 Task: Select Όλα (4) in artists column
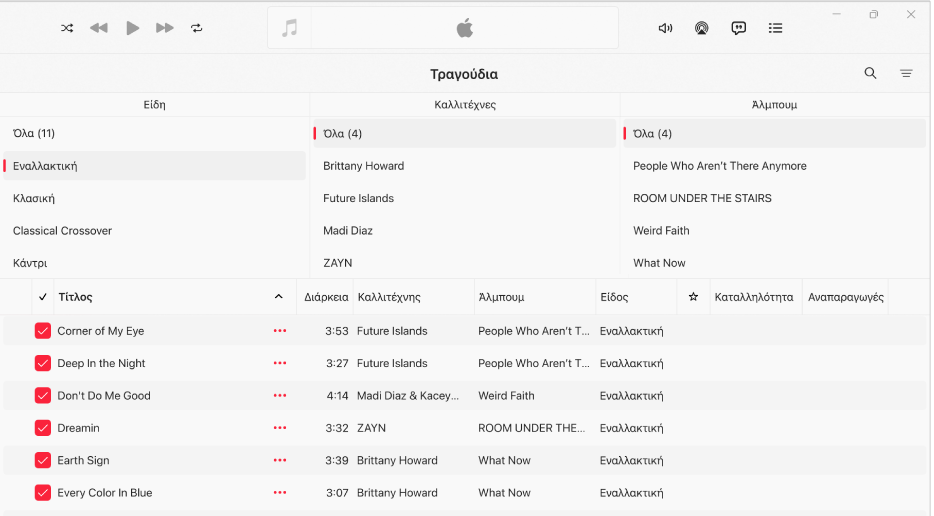465,133
